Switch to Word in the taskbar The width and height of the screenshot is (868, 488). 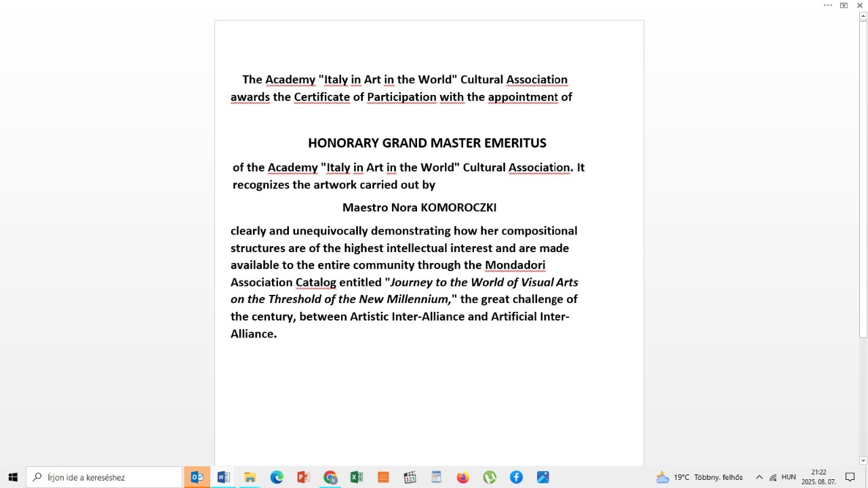coord(223,477)
